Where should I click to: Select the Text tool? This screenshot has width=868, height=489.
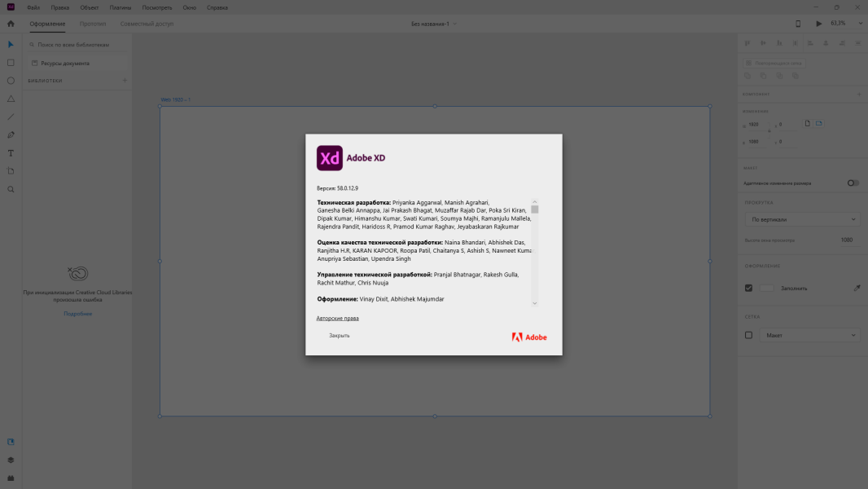pyautogui.click(x=11, y=153)
